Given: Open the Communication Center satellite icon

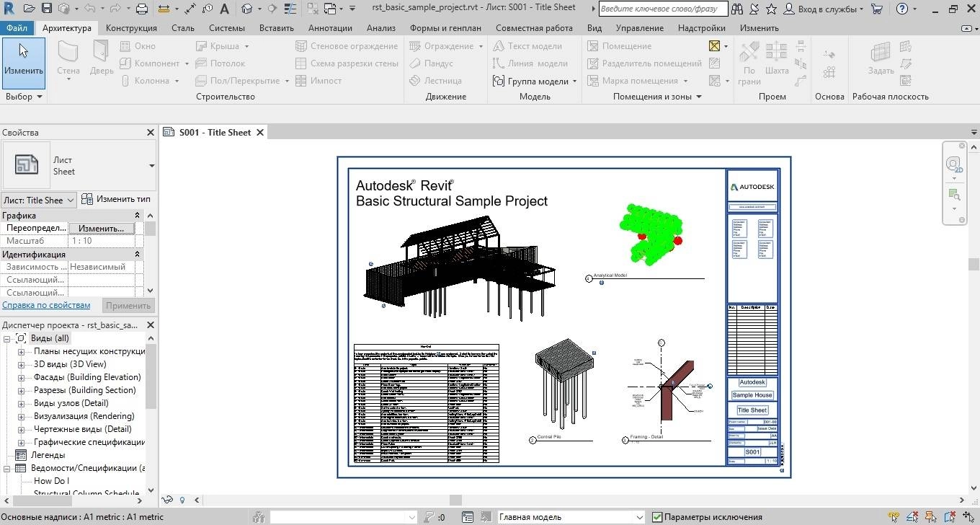Looking at the screenshot, I should coord(753,9).
